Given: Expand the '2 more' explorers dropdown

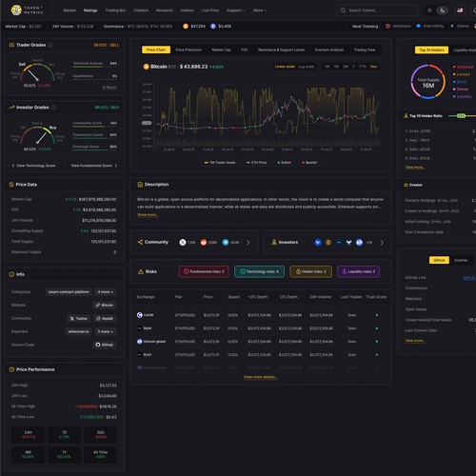Looking at the screenshot, I should point(106,331).
